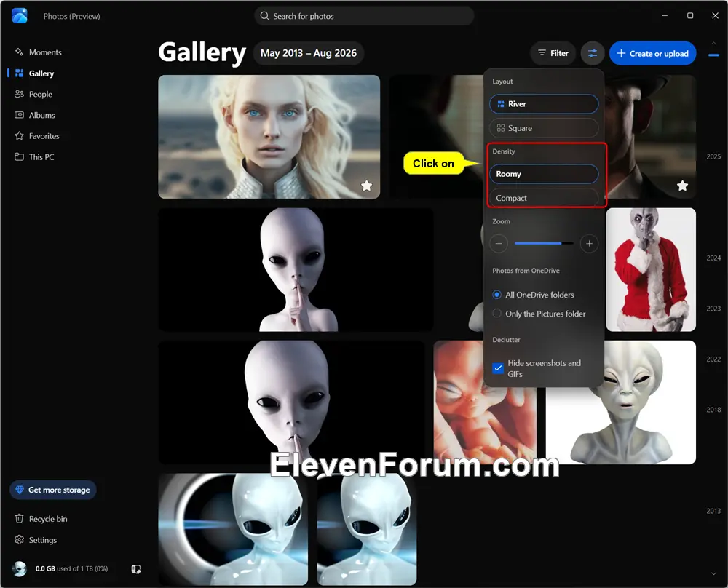Toggle favorite star on blonde woman photo
728x588 pixels.
(366, 186)
